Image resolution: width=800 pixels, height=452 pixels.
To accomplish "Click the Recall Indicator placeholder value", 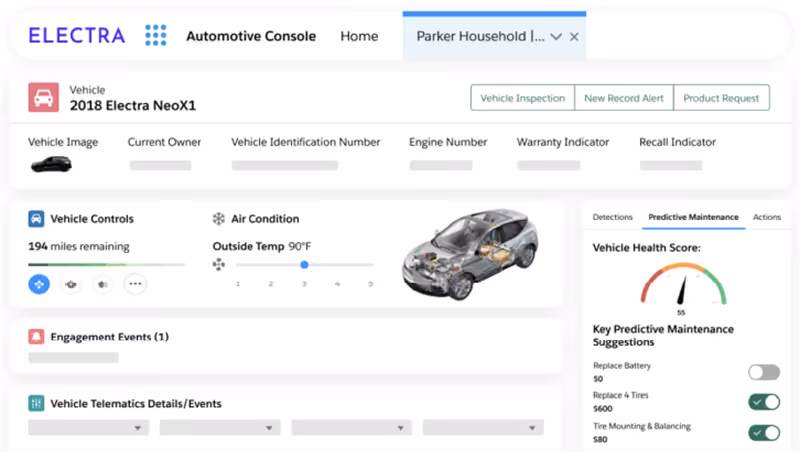I will [671, 165].
